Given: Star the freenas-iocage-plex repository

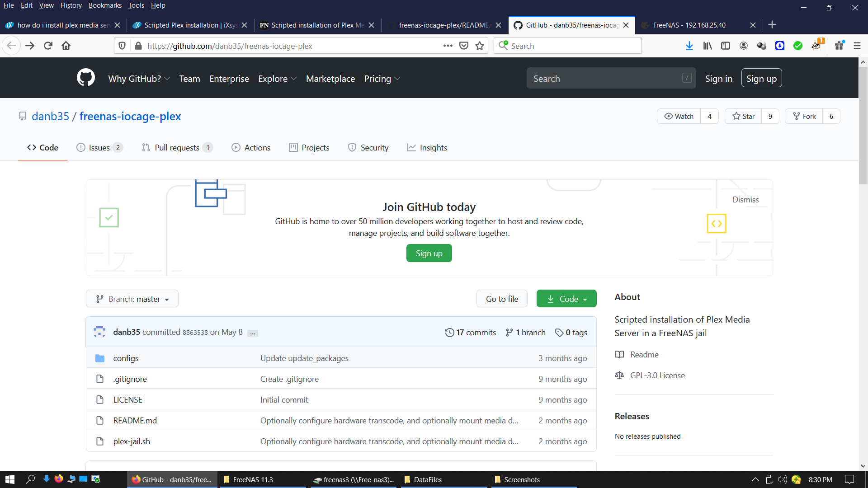Looking at the screenshot, I should click(743, 116).
